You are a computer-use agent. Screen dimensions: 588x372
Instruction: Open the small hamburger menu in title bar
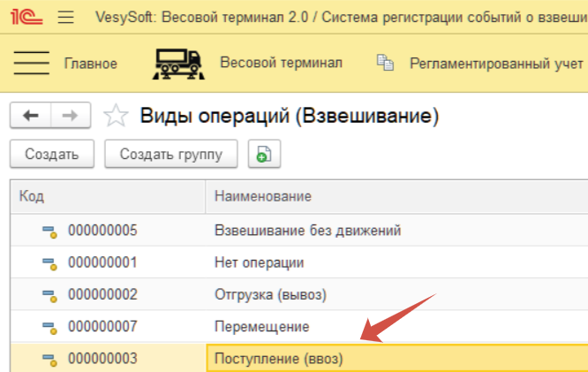[x=65, y=17]
